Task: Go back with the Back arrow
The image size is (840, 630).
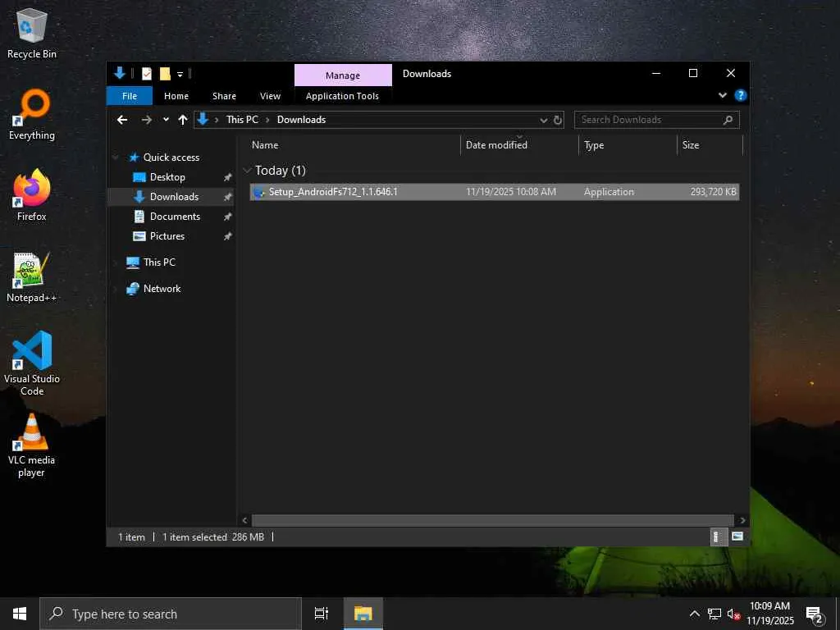Action: tap(122, 120)
